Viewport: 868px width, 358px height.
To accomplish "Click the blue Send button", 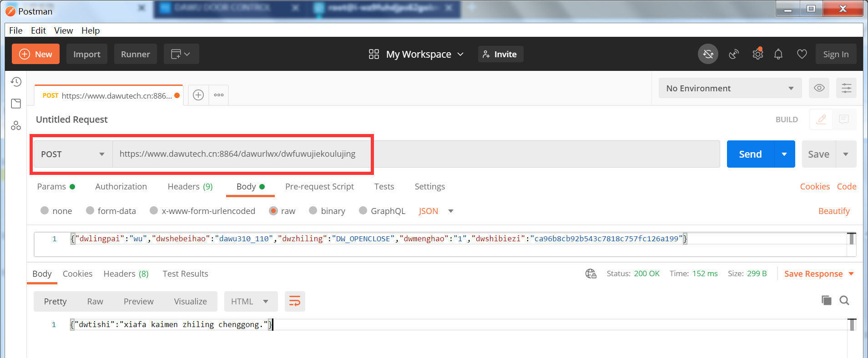I will (750, 154).
